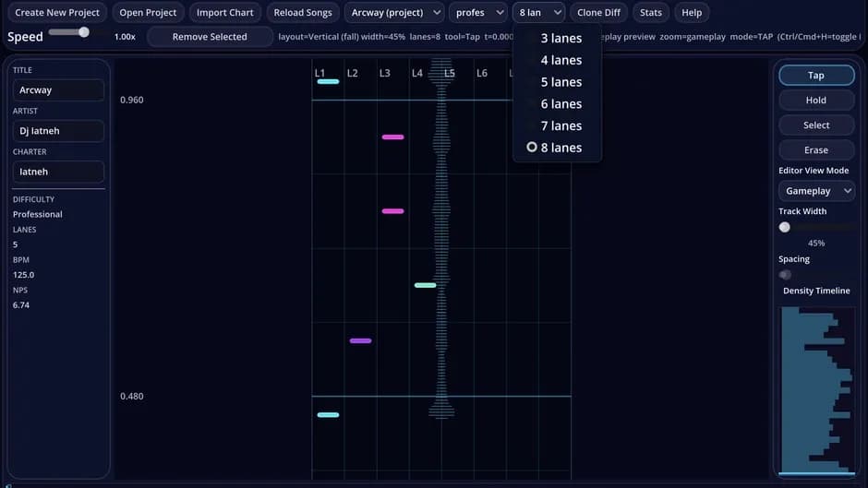
Task: Open the profes difficulty dropdown
Action: (479, 12)
